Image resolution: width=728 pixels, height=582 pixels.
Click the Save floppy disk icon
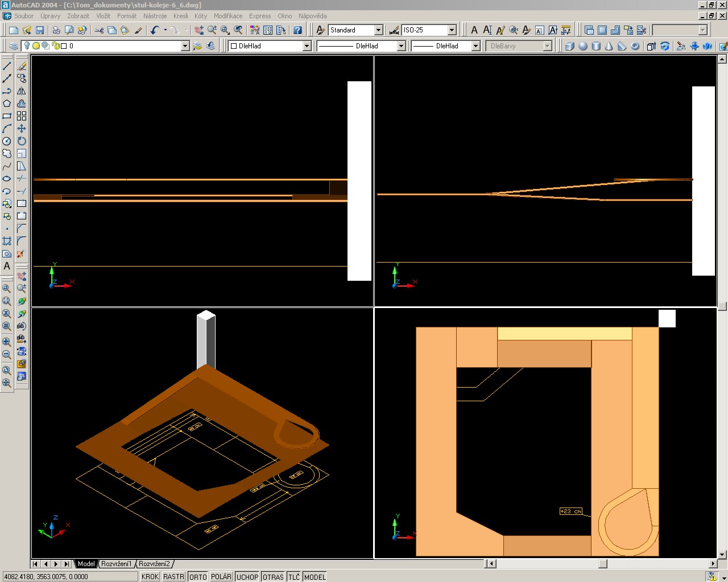(x=40, y=30)
